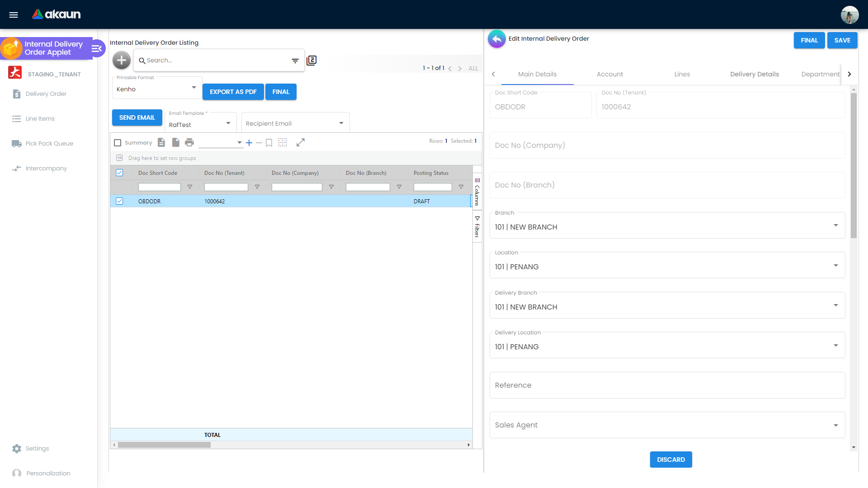Click FINAL button in listing panel
The width and height of the screenshot is (868, 488).
[281, 92]
